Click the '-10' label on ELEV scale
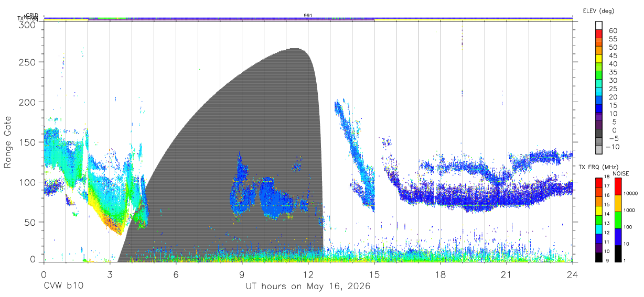The image size is (644, 297). coord(611,147)
